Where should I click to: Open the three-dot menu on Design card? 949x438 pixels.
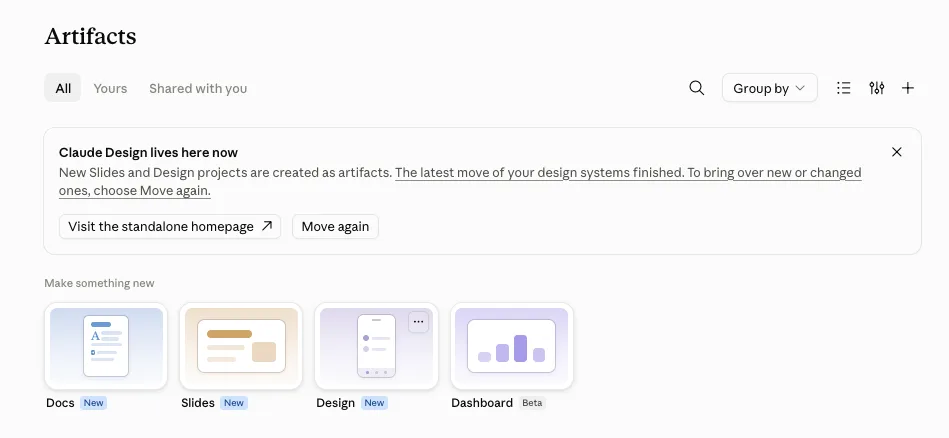click(x=418, y=322)
